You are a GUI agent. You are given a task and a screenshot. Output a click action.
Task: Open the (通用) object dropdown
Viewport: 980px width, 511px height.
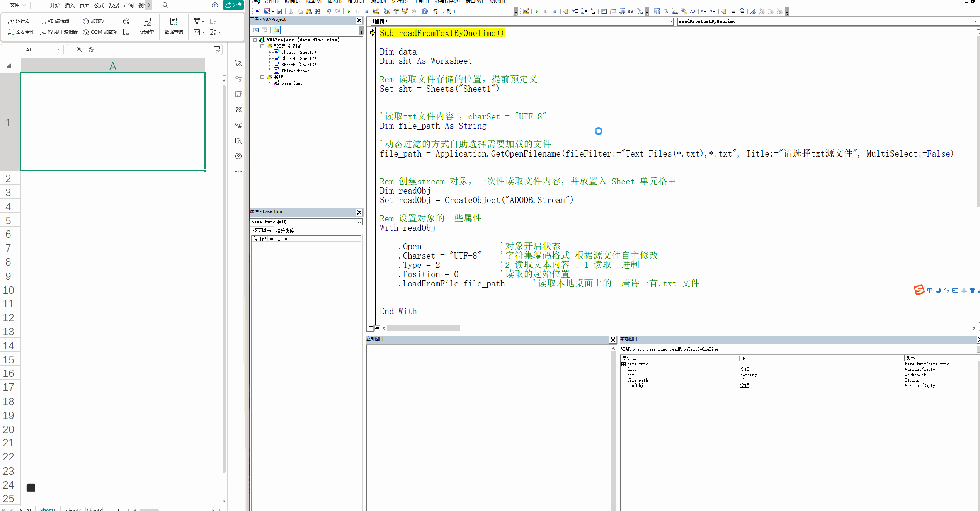[x=670, y=22]
